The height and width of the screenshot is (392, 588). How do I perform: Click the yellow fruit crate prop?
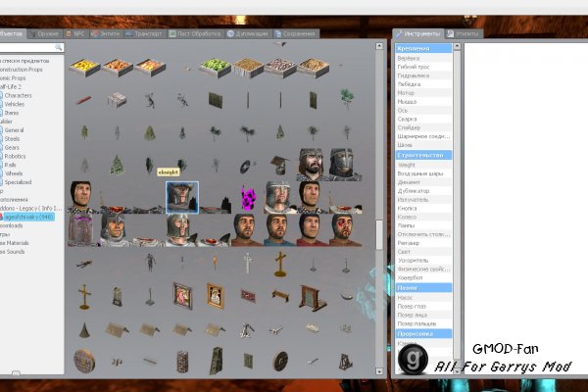(x=85, y=66)
